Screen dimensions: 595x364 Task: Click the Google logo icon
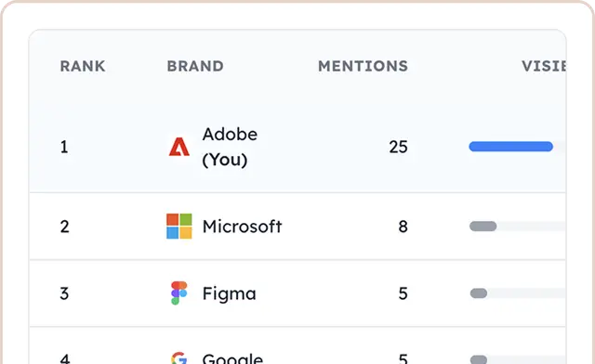click(178, 357)
